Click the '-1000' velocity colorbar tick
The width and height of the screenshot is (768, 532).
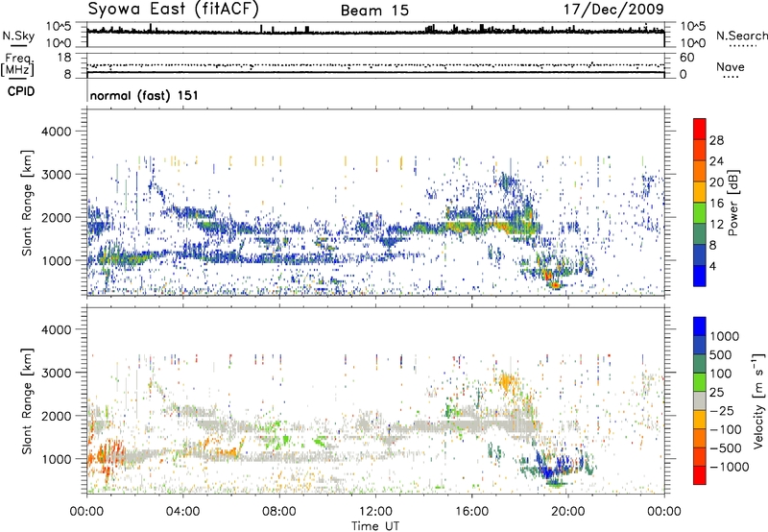(729, 467)
